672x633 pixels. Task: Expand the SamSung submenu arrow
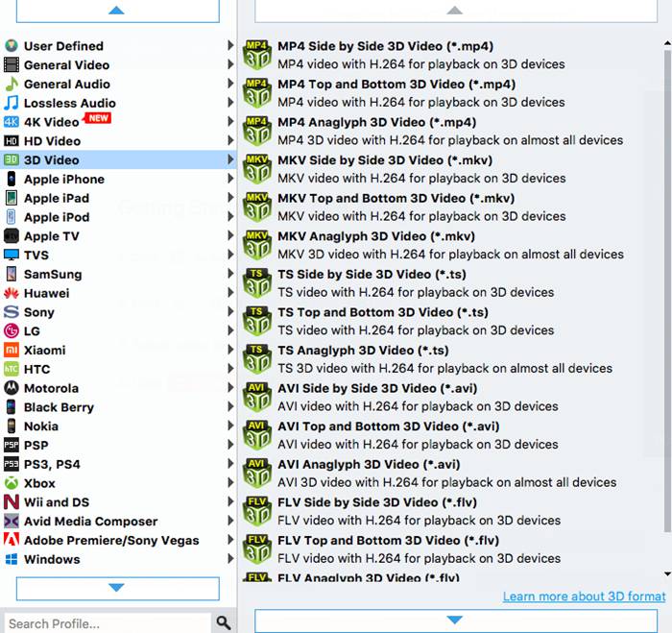coord(230,273)
